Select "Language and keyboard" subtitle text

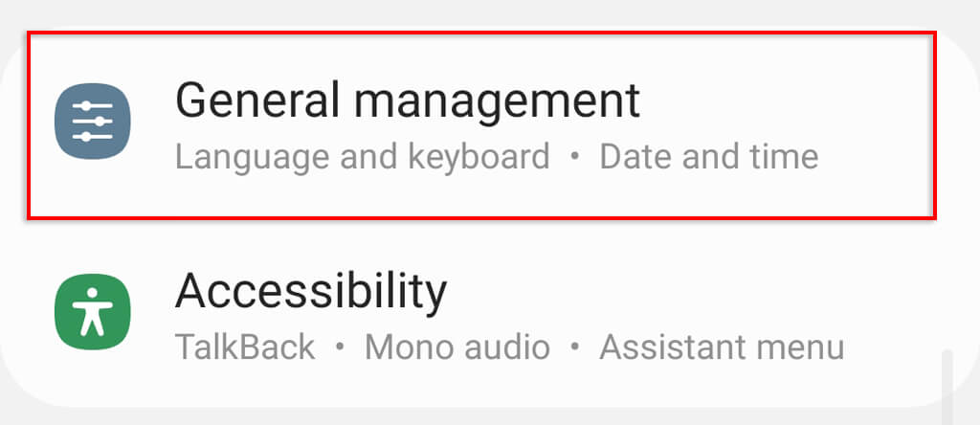(362, 156)
